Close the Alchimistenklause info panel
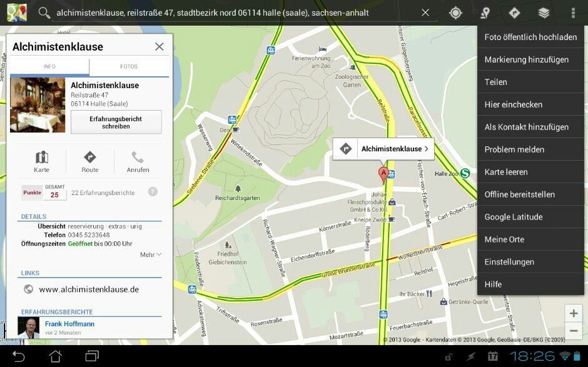The width and height of the screenshot is (588, 367). click(x=160, y=46)
